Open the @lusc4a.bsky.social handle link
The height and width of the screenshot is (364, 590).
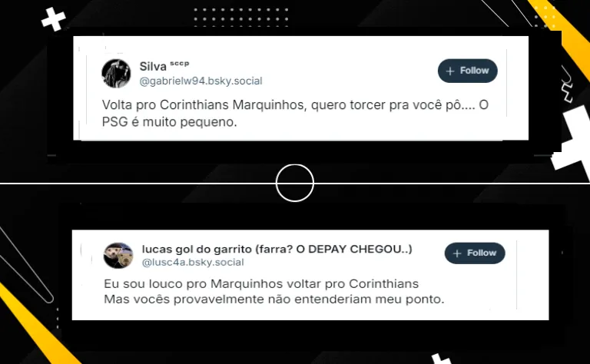click(193, 262)
